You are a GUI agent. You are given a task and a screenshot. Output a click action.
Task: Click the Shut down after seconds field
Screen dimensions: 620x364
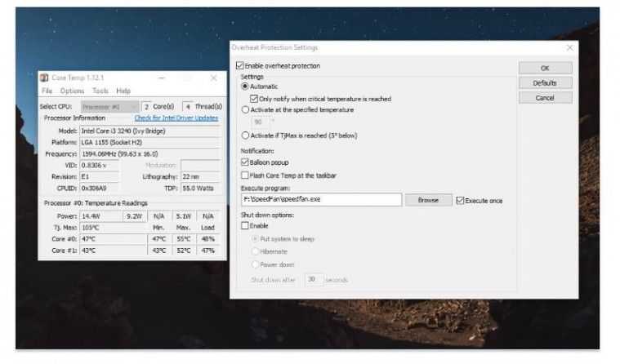point(314,279)
